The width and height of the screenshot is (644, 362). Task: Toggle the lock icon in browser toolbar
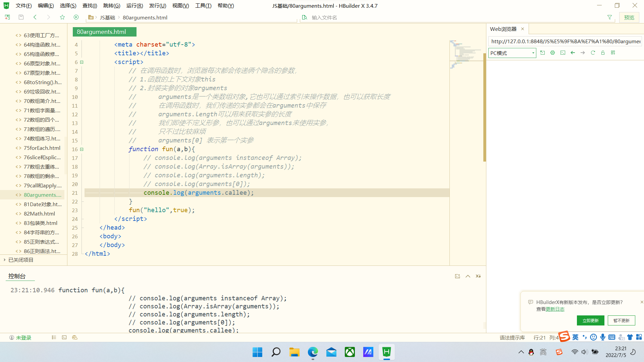pyautogui.click(x=603, y=53)
